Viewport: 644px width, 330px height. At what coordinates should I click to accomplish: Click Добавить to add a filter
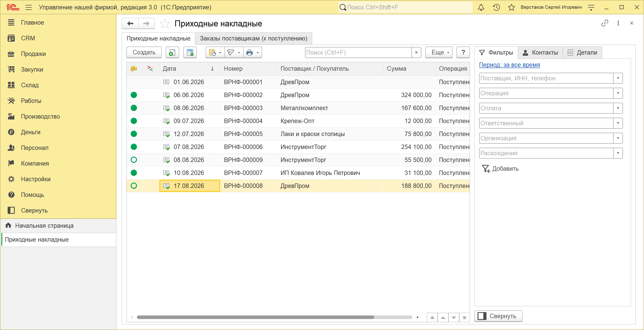tap(500, 169)
